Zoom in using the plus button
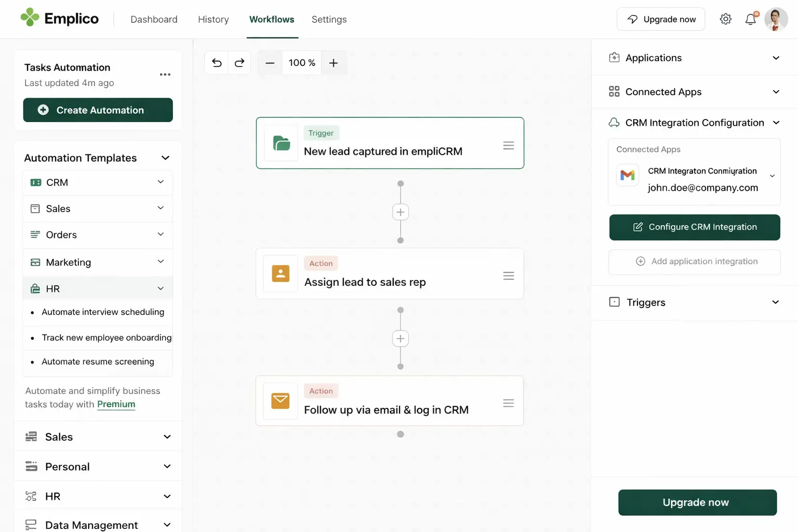798x532 pixels. pos(334,63)
